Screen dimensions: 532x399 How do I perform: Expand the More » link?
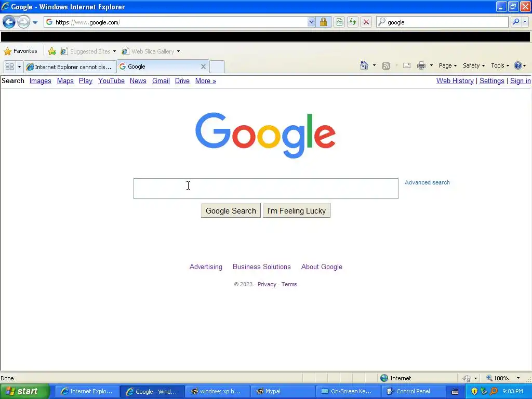206,81
